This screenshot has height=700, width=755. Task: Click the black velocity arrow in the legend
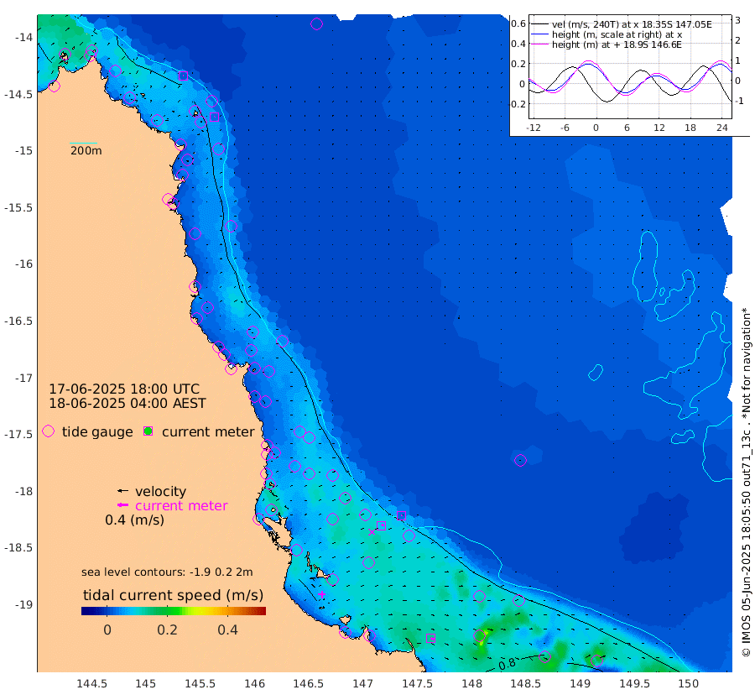(x=123, y=491)
